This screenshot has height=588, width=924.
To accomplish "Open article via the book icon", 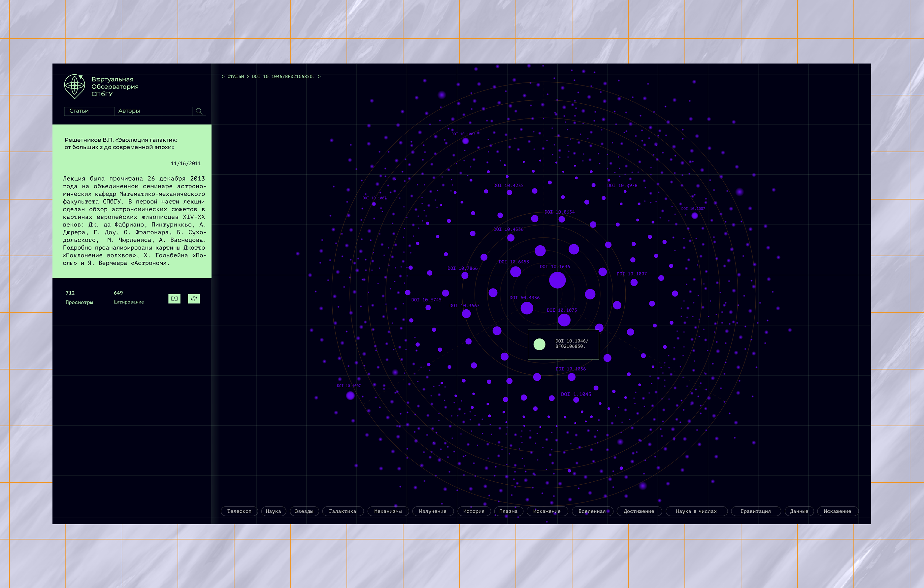I will click(174, 298).
